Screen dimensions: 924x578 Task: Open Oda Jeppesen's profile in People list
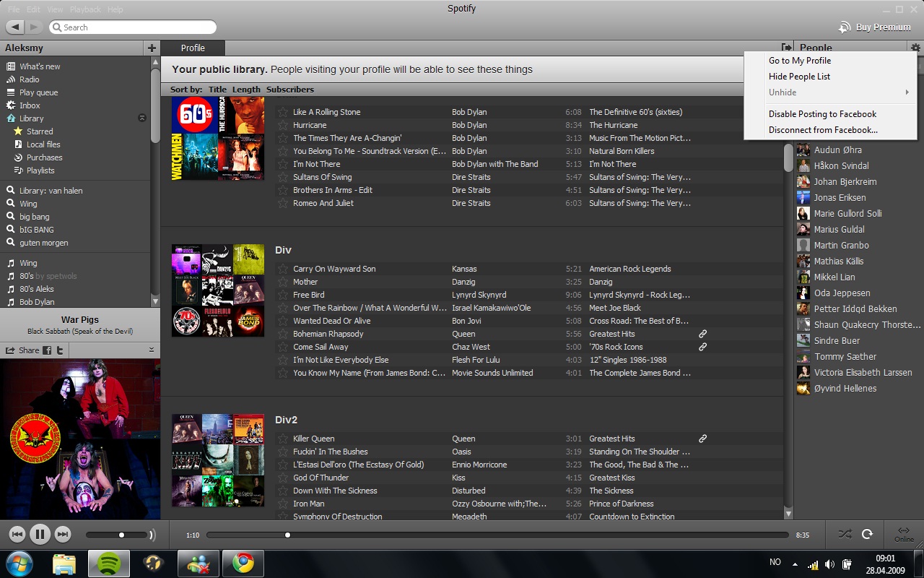(x=842, y=293)
